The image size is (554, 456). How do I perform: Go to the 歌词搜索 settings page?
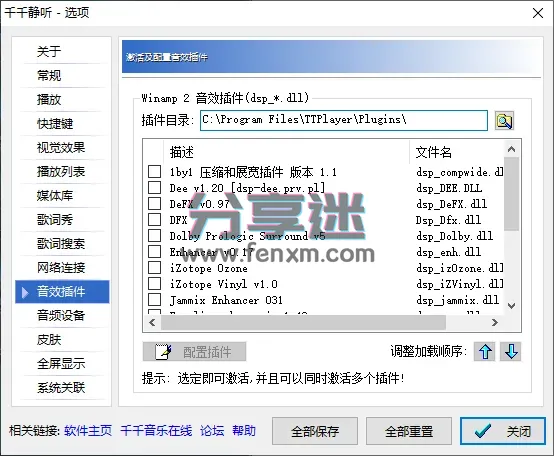(62, 244)
